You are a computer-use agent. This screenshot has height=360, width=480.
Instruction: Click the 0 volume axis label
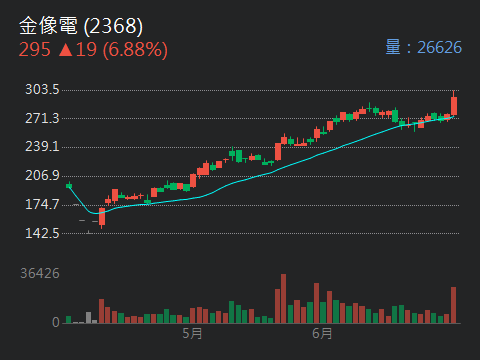(56, 322)
